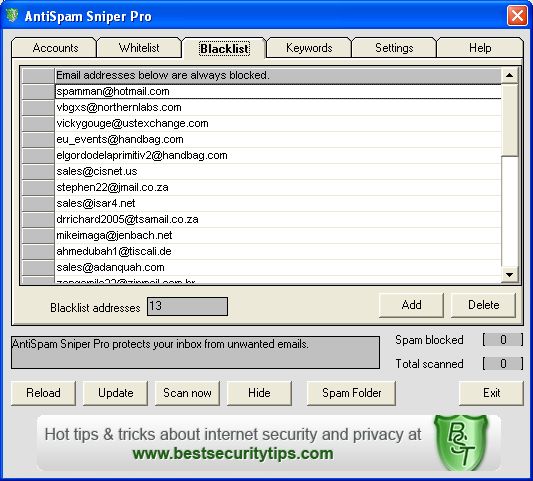Screen dimensions: 533x481
Task: Click row header beside sales@cisnet.us
Action: coord(38,171)
